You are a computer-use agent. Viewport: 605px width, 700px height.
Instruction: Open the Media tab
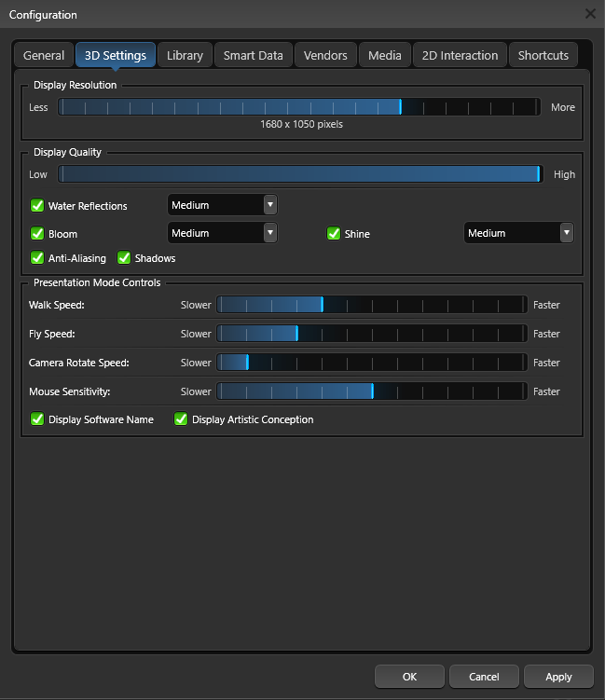384,55
